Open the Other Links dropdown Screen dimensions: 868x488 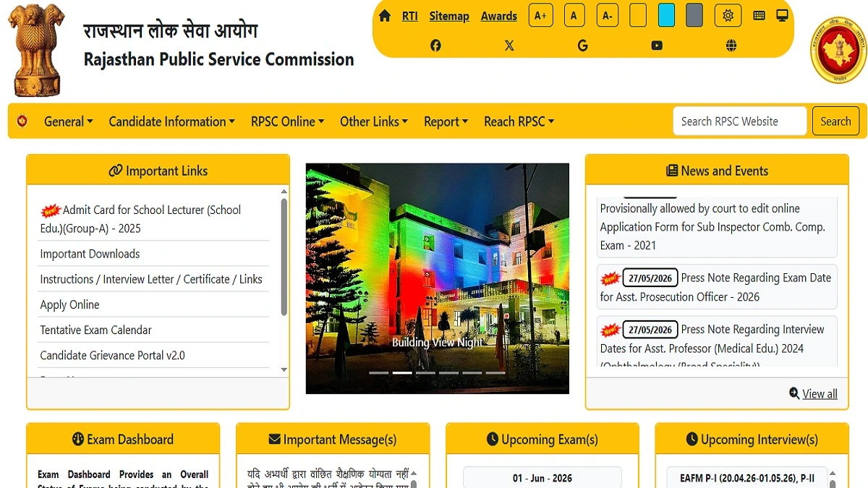click(374, 121)
